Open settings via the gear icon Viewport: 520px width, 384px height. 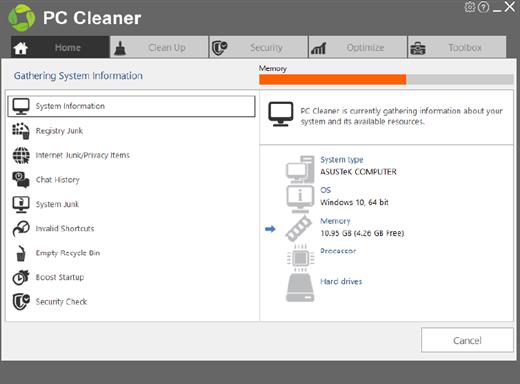(470, 7)
